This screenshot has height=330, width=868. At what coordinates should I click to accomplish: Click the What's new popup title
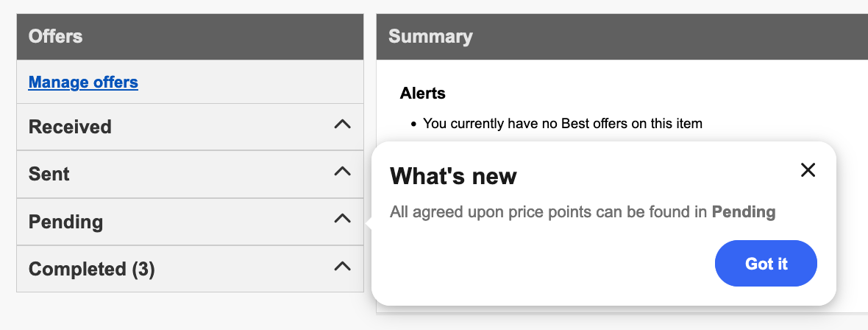[453, 176]
